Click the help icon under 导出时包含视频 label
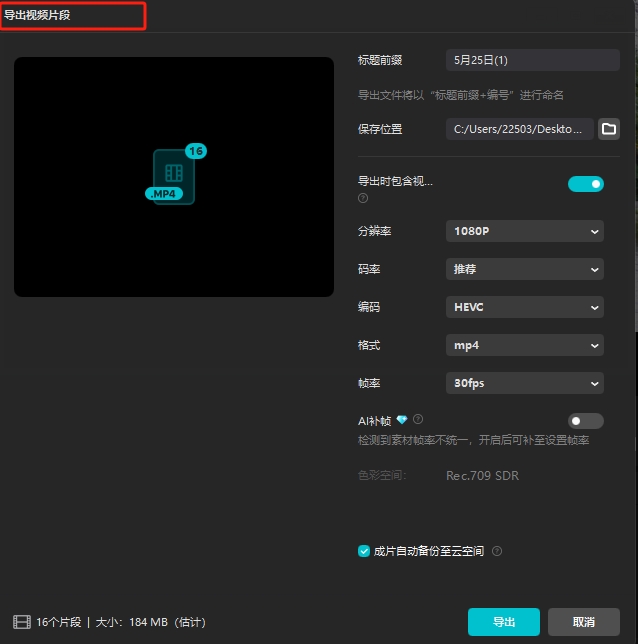This screenshot has width=638, height=644. [x=363, y=198]
